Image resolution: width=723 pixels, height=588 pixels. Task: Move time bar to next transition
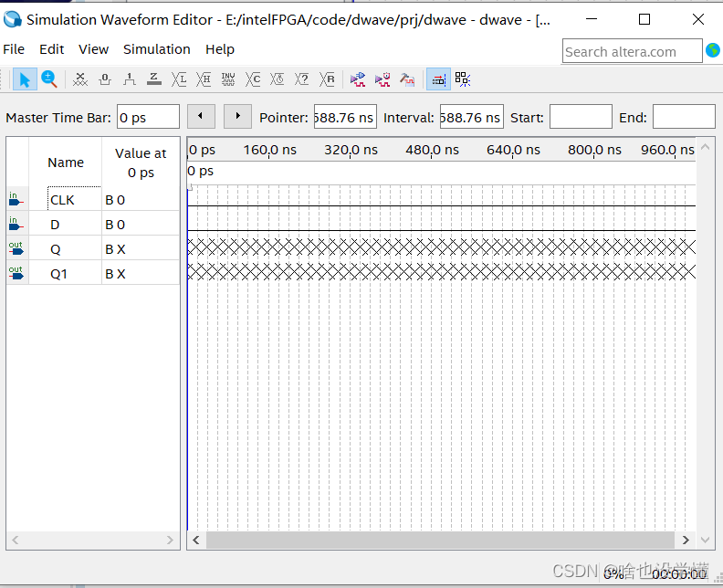(237, 116)
